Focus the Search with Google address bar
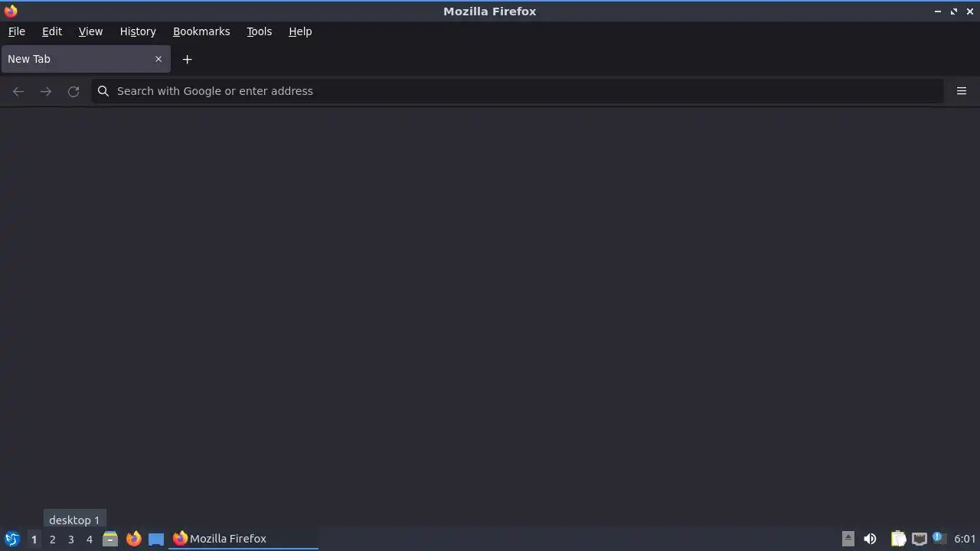Viewport: 980px width, 551px height. tap(517, 91)
